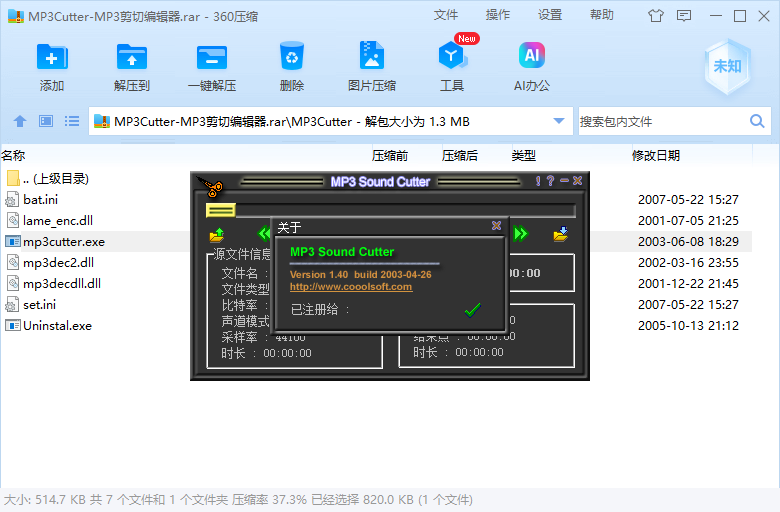This screenshot has height=512, width=780.
Task: Sort by 修改日期 column header
Action: click(x=656, y=156)
